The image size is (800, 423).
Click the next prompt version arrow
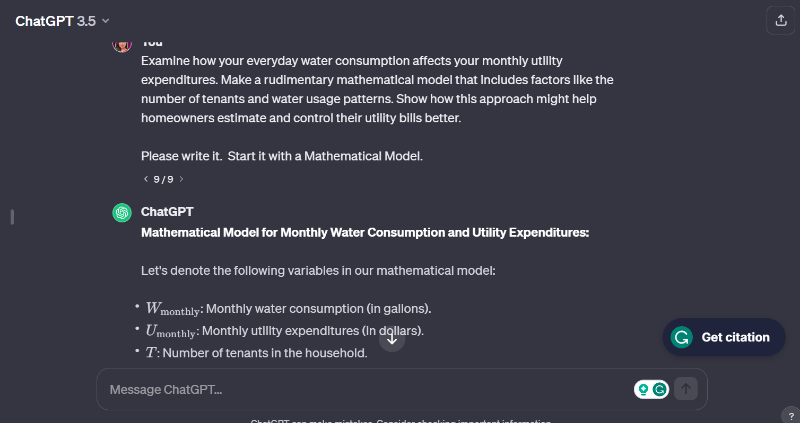click(181, 179)
